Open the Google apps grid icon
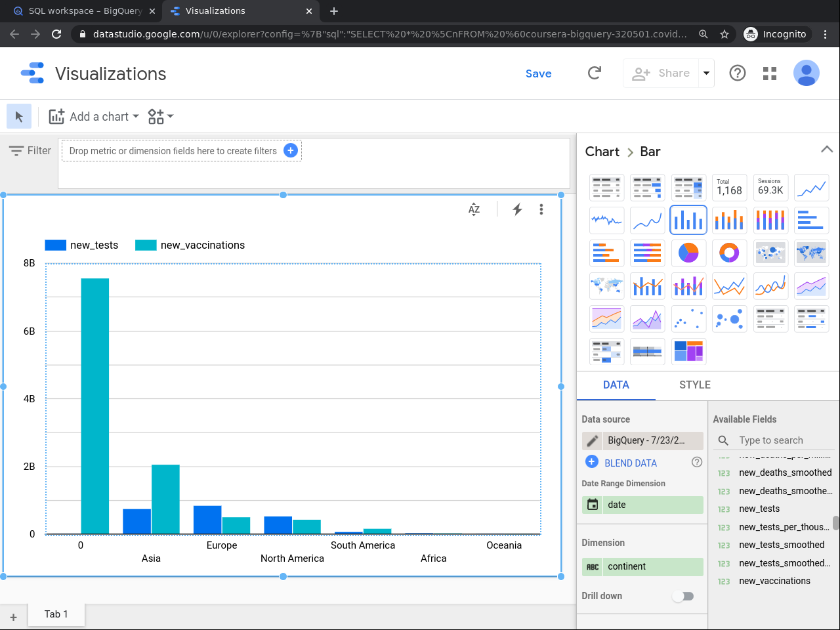The height and width of the screenshot is (630, 840). pyautogui.click(x=770, y=73)
